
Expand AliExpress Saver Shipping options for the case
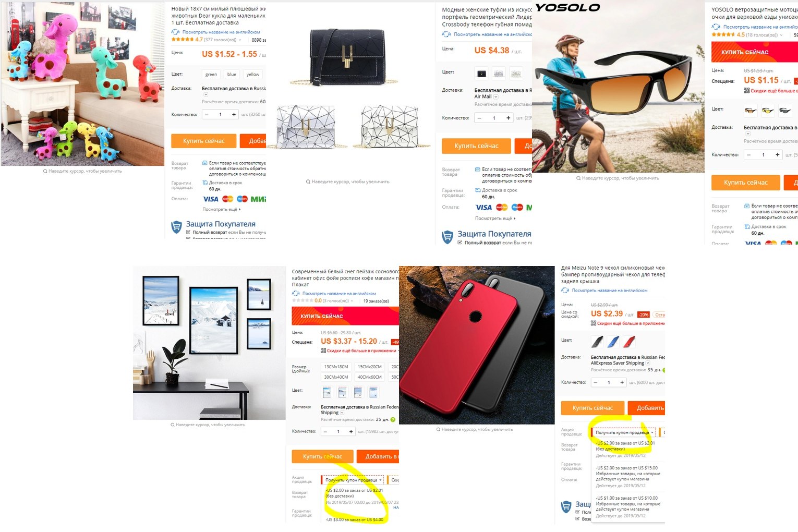(648, 363)
